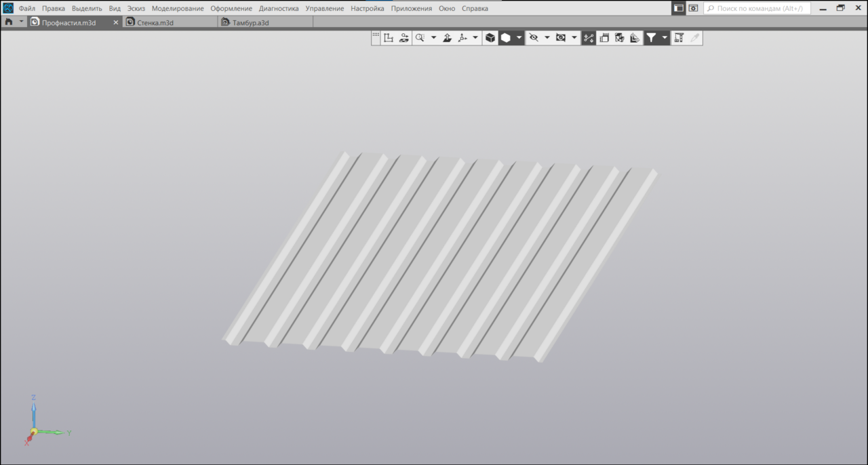
Task: Click the command search field
Action: [757, 8]
